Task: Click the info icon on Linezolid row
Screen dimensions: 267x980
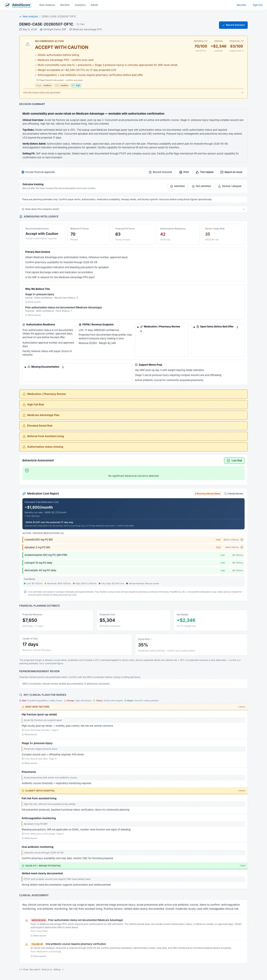Action: (242, 540)
